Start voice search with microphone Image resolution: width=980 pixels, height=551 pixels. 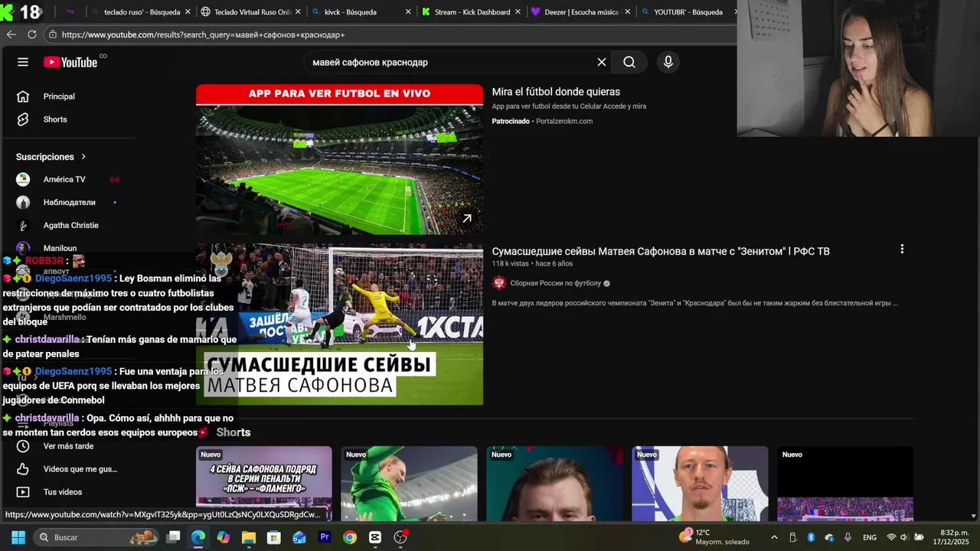[668, 62]
